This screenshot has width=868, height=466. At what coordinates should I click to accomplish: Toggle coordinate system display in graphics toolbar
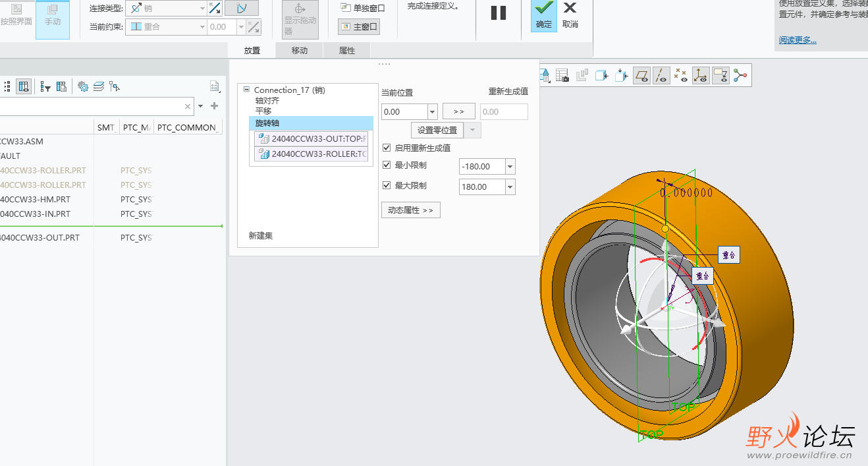701,76
